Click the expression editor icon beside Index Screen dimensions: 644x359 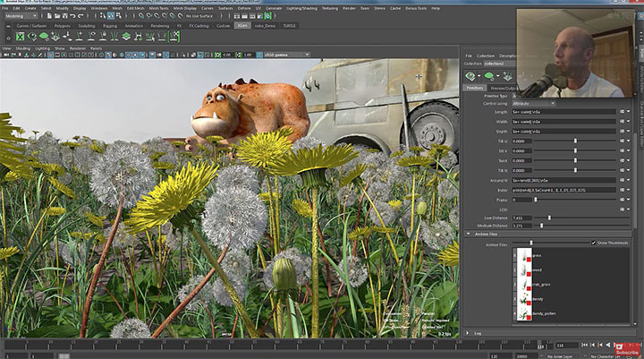click(622, 190)
